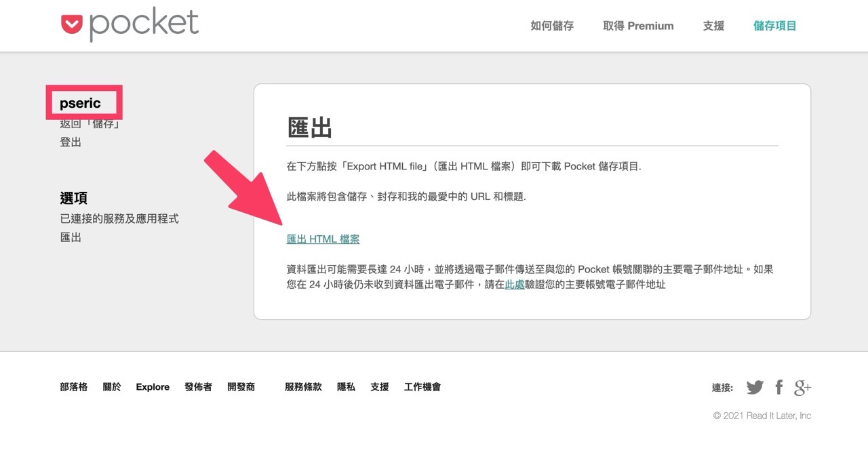The image size is (868, 465).
Task: Open Twitter icon in footer
Action: click(x=755, y=388)
